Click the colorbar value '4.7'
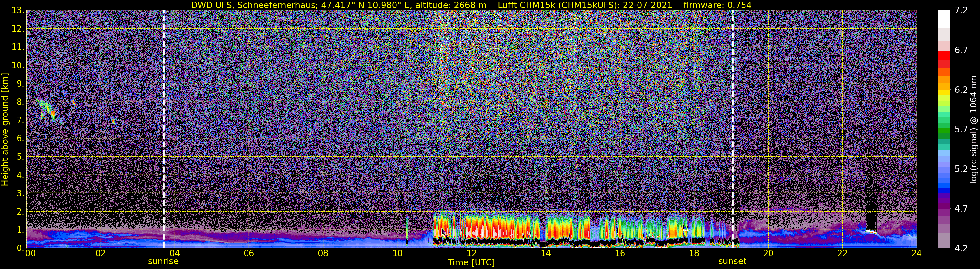The height and width of the screenshot is (269, 980). [x=961, y=209]
